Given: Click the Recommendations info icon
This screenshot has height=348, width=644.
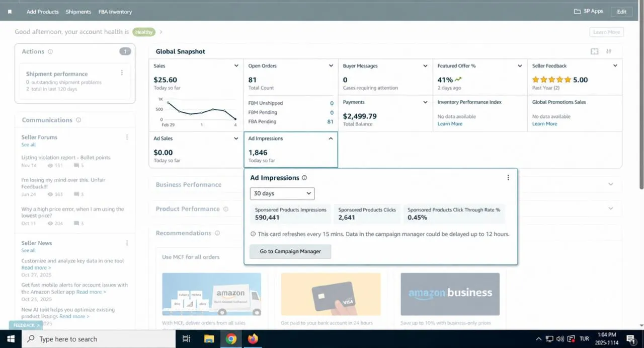Looking at the screenshot, I should point(217,233).
